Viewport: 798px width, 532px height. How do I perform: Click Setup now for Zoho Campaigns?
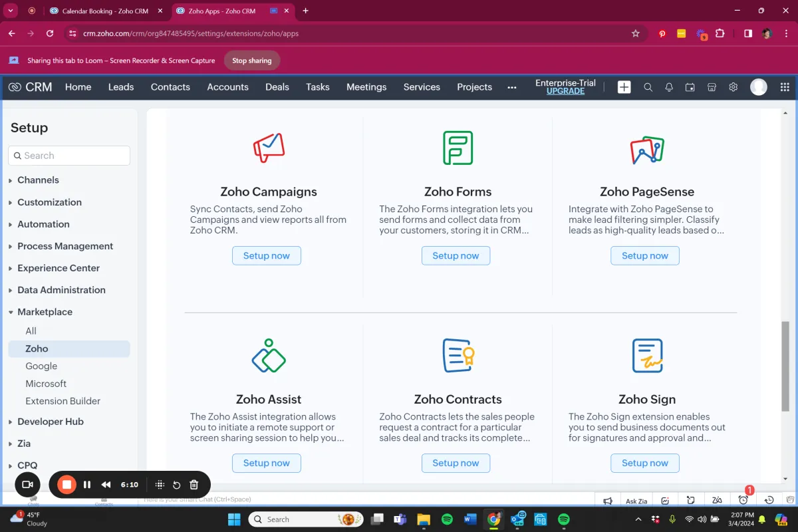coord(267,255)
